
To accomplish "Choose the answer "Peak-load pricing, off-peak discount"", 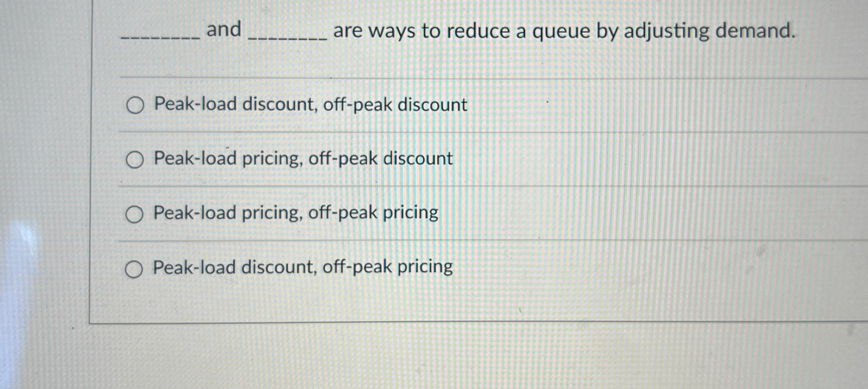I will coord(304,159).
